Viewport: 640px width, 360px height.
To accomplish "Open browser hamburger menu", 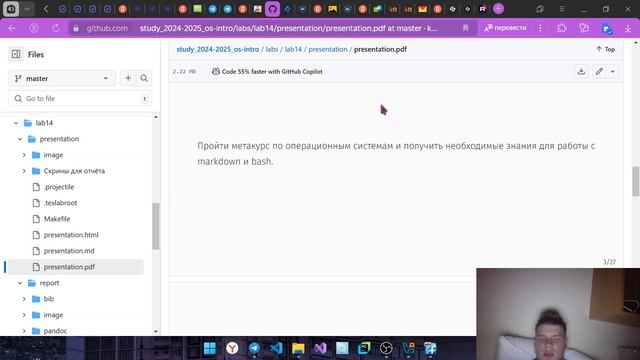I will coord(562,9).
